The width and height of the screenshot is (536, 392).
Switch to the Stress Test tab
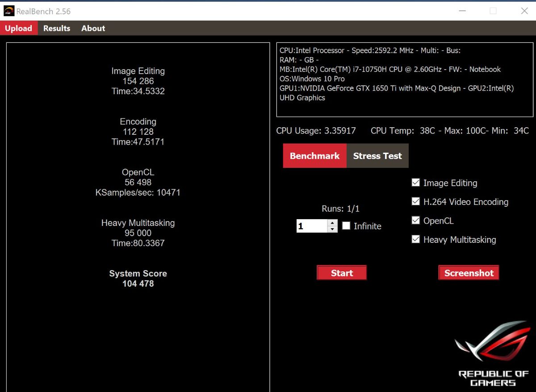[377, 156]
